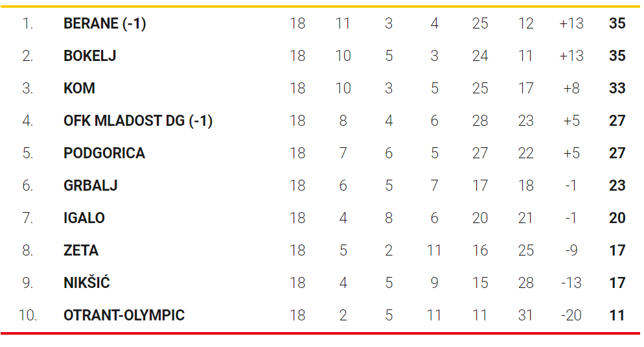This screenshot has width=644, height=347.
Task: Select Otrant-Olympic's -20 goal difference
Action: (571, 315)
